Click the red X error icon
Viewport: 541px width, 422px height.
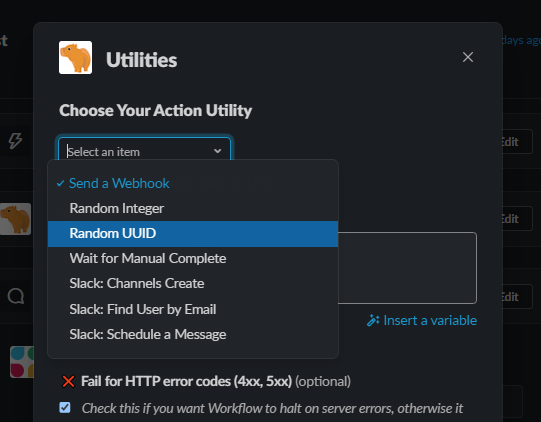pos(68,381)
